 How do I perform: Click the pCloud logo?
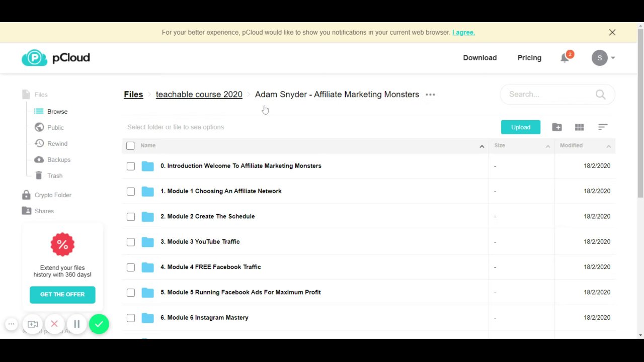click(x=56, y=58)
